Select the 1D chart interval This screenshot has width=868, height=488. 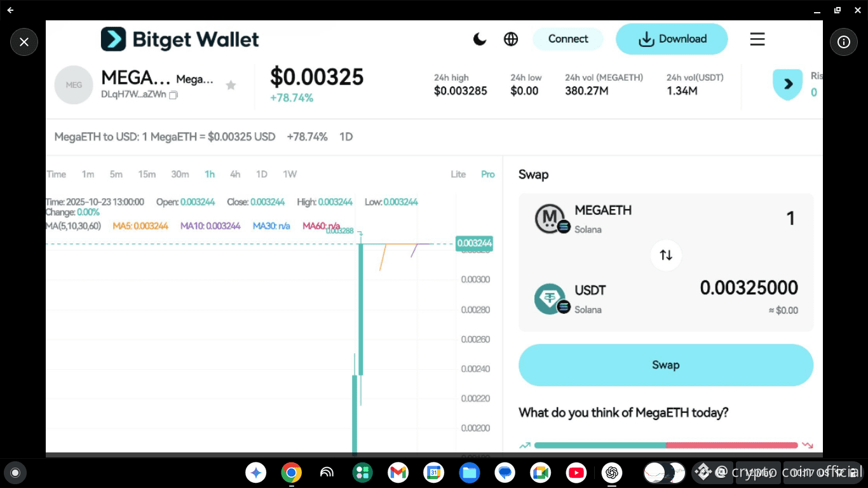pyautogui.click(x=261, y=174)
